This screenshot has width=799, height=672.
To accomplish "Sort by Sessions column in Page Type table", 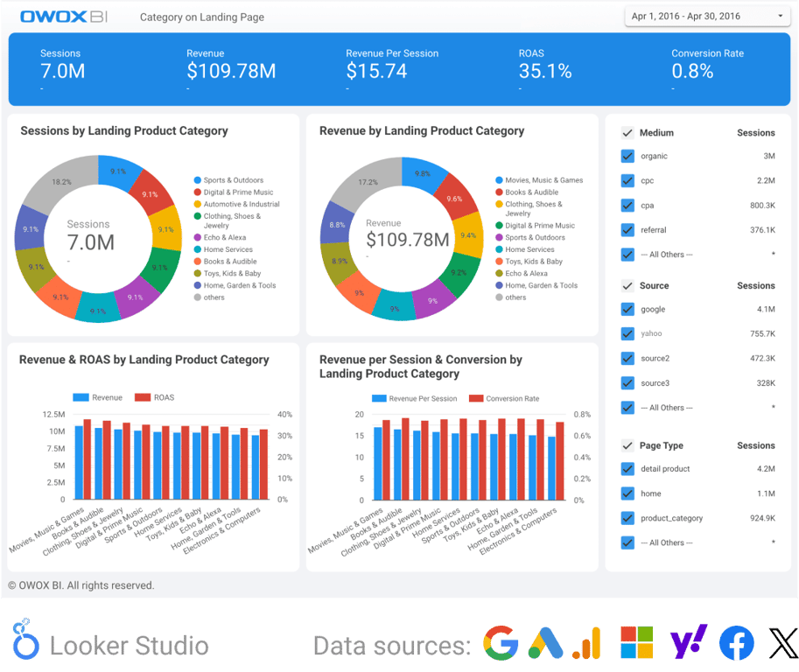I will [x=756, y=445].
